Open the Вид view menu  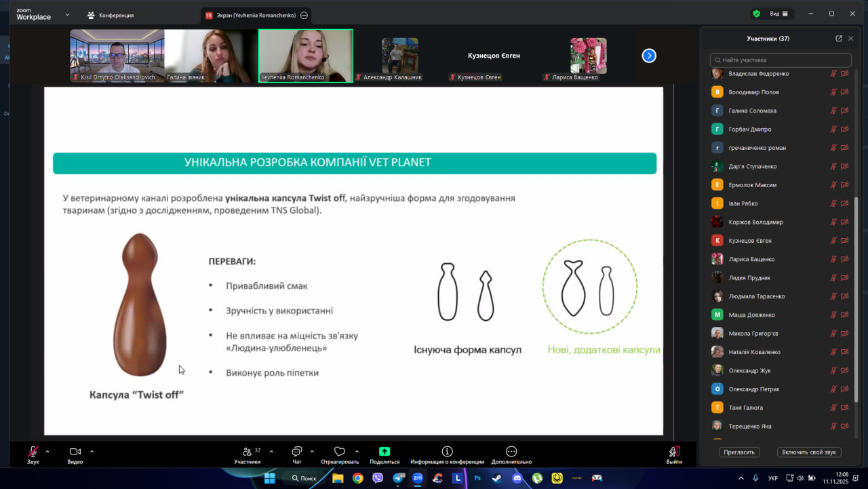[x=778, y=14]
